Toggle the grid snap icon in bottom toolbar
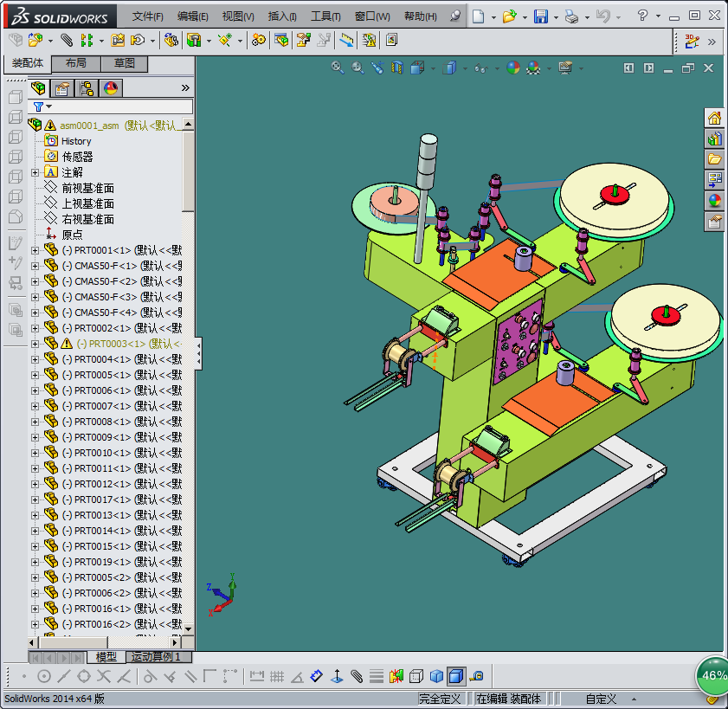 (x=277, y=676)
